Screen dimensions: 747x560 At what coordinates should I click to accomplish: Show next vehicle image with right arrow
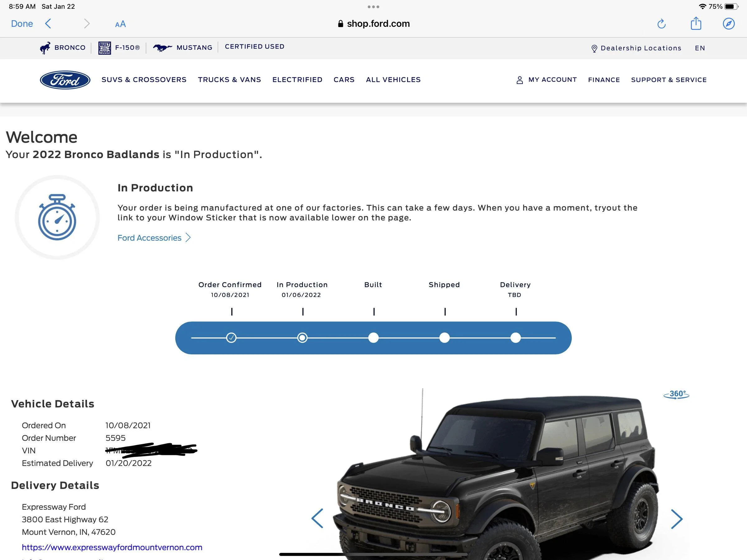click(x=677, y=519)
